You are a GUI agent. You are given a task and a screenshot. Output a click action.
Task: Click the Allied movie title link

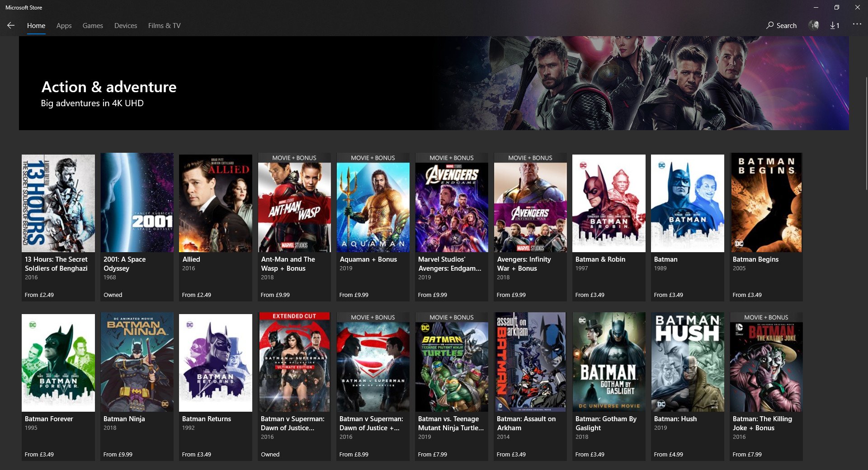pyautogui.click(x=191, y=259)
